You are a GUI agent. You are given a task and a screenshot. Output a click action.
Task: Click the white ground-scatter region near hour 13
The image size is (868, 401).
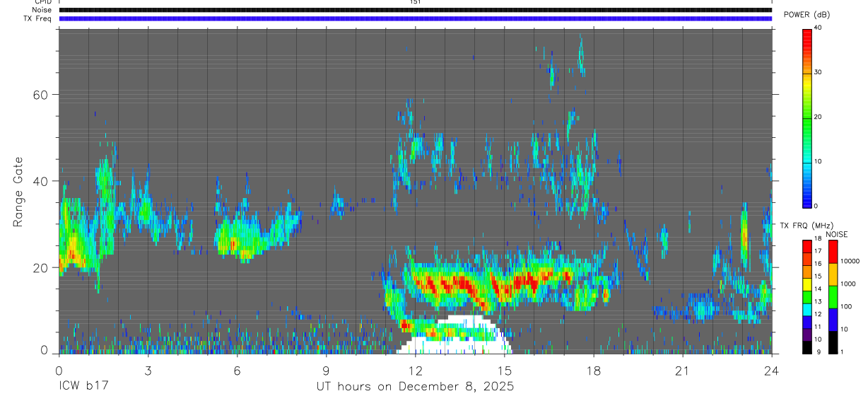point(453,344)
